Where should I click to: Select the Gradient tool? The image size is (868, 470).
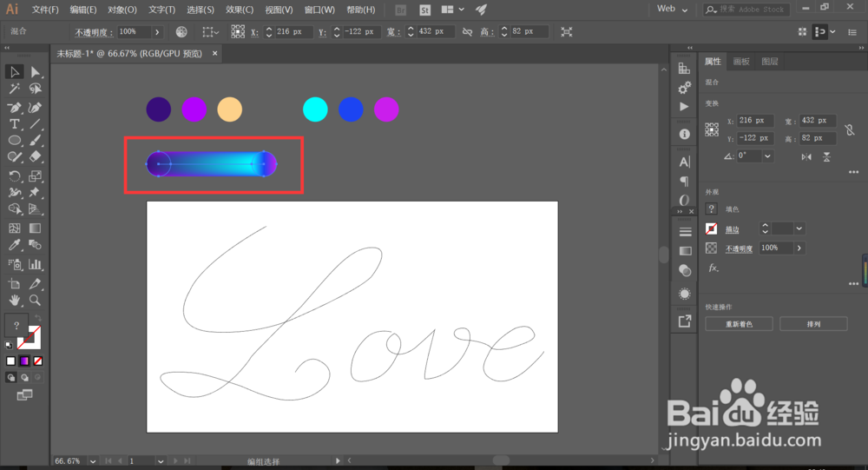(35, 228)
